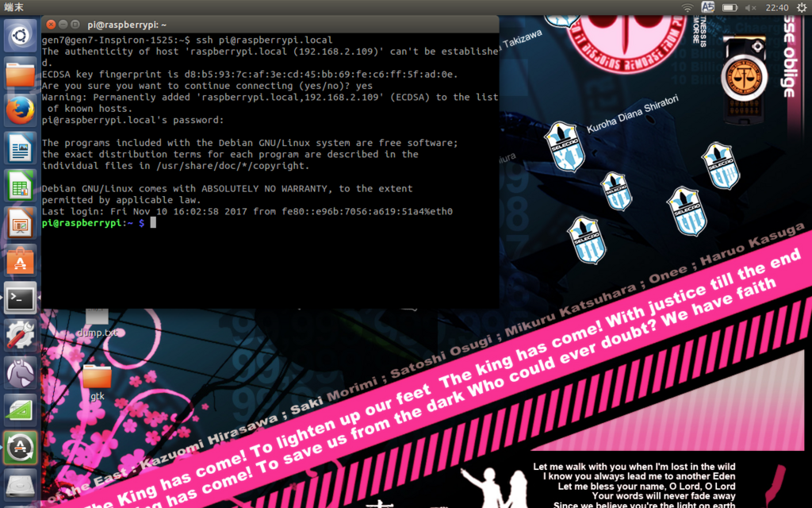
Task: Maximize the pi@raspberrypi terminal window
Action: click(75, 25)
